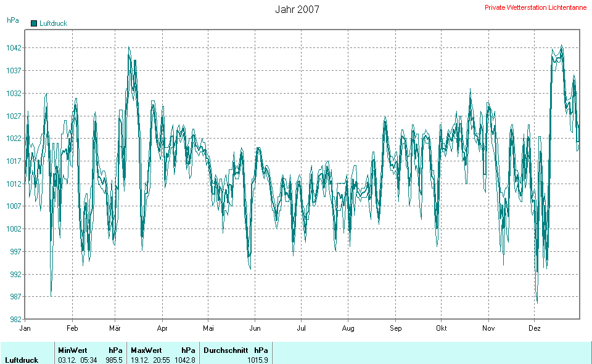Click the minimum value 985.5 cell

(x=114, y=360)
